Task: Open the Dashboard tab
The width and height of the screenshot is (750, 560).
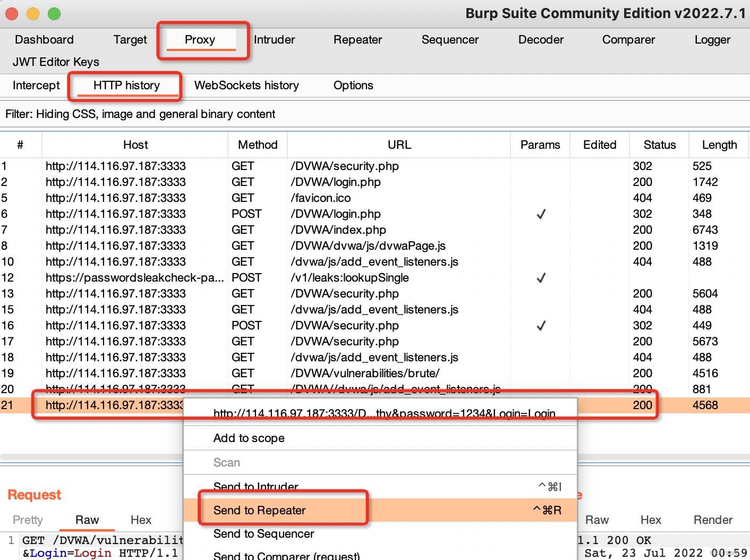Action: pyautogui.click(x=44, y=40)
